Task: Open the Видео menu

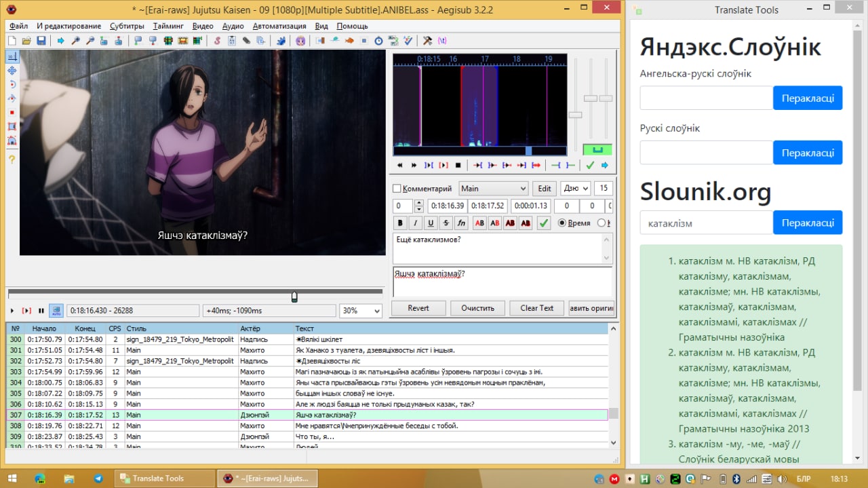Action: click(x=203, y=26)
